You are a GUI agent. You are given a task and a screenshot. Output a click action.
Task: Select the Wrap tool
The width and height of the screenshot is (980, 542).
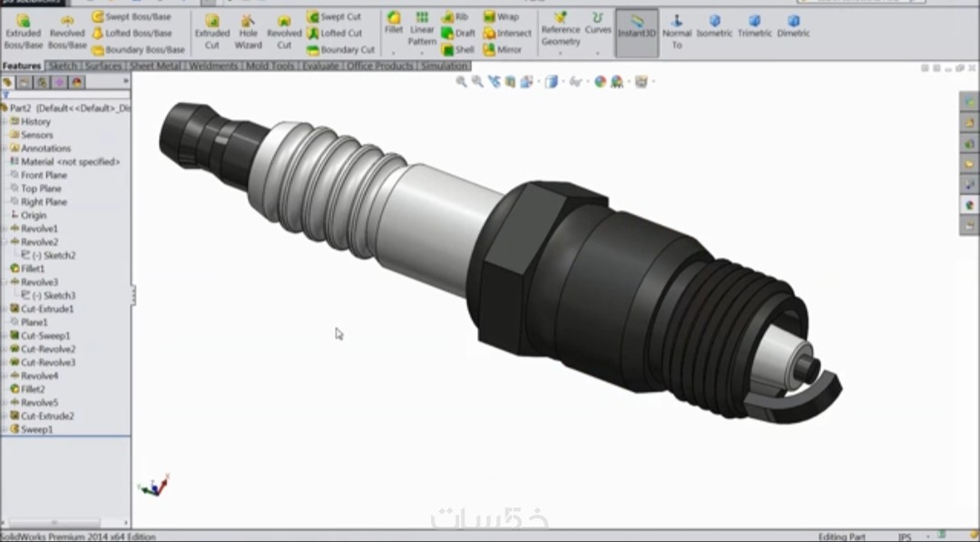(501, 17)
